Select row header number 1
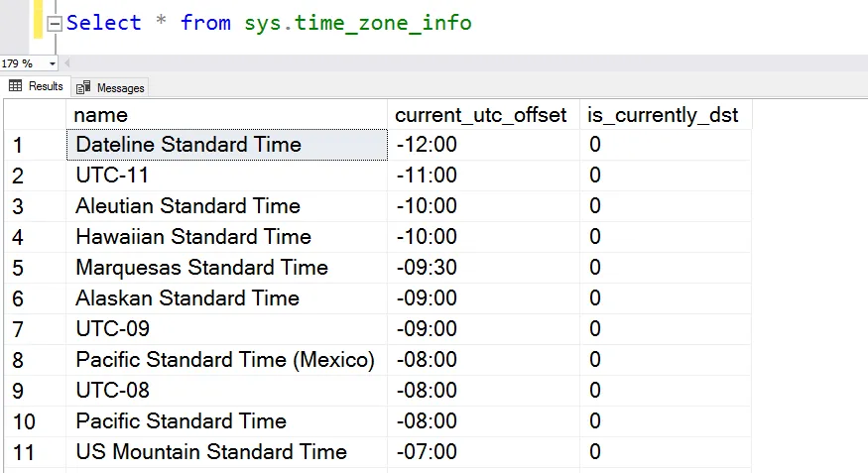The width and height of the screenshot is (868, 473). pyautogui.click(x=35, y=145)
